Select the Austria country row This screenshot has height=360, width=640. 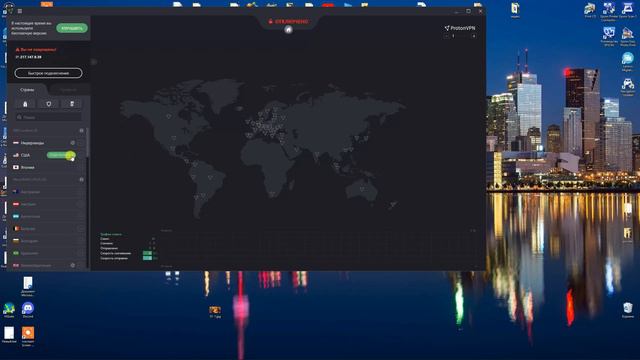[x=47, y=204]
